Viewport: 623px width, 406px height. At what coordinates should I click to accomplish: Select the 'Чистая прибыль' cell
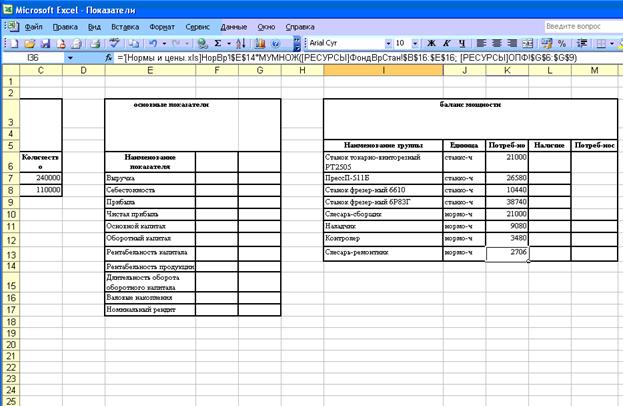(150, 215)
